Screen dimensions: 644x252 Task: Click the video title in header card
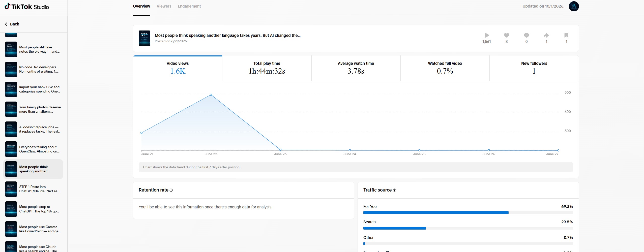tap(227, 36)
